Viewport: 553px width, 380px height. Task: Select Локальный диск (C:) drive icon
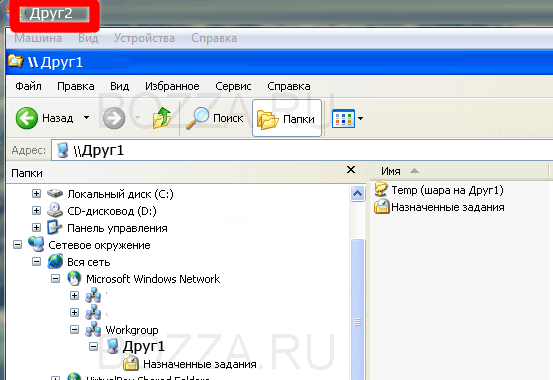tap(55, 193)
